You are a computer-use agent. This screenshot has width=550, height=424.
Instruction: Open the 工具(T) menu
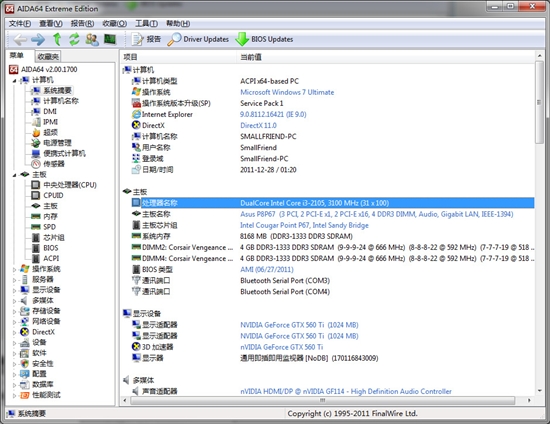[x=146, y=23]
